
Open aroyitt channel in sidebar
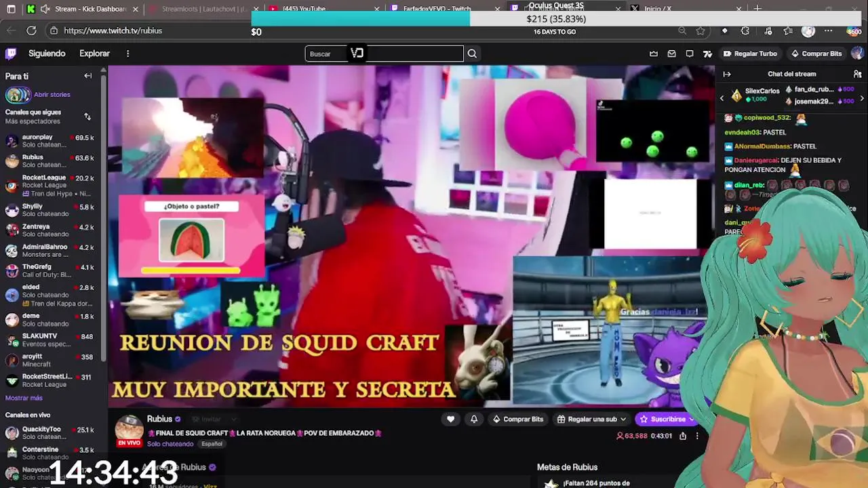[50, 361]
